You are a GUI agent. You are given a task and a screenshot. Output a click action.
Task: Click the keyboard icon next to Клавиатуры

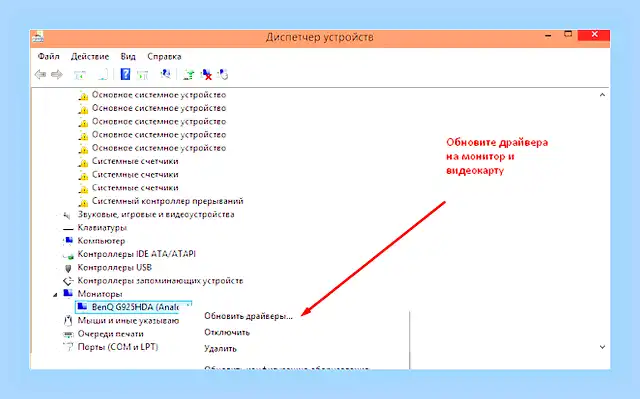68,228
